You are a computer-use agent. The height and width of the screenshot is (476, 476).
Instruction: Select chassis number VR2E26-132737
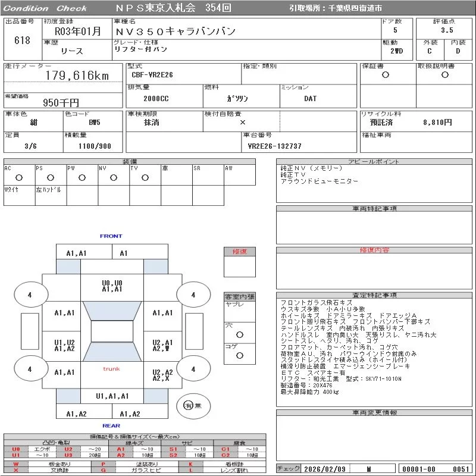274,146
